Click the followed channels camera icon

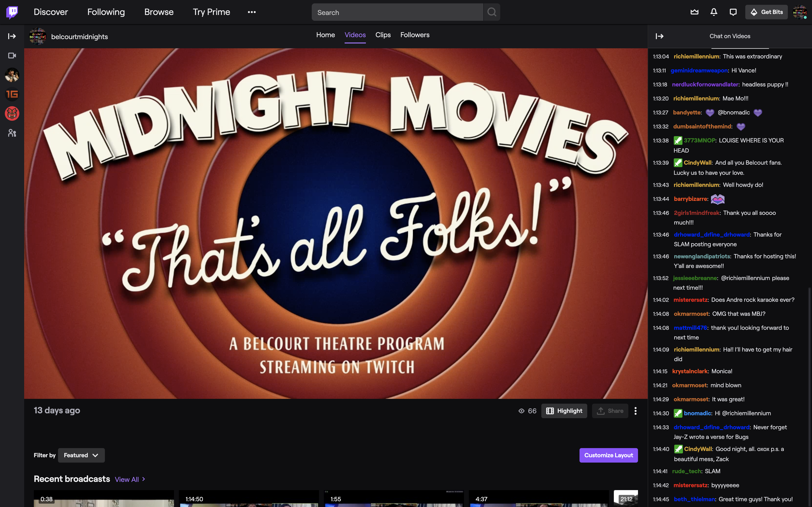coord(12,56)
